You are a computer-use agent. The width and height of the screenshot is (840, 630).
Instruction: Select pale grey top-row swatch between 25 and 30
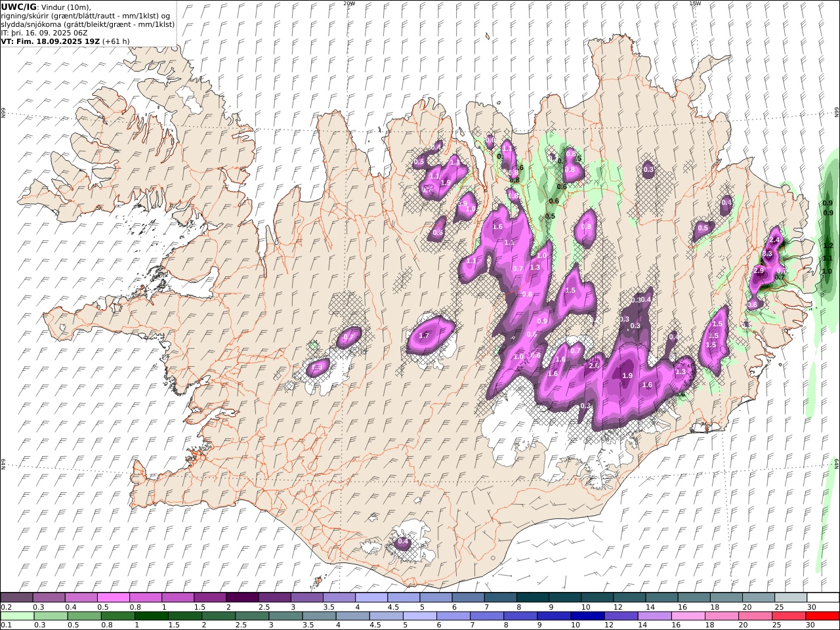coord(790,597)
